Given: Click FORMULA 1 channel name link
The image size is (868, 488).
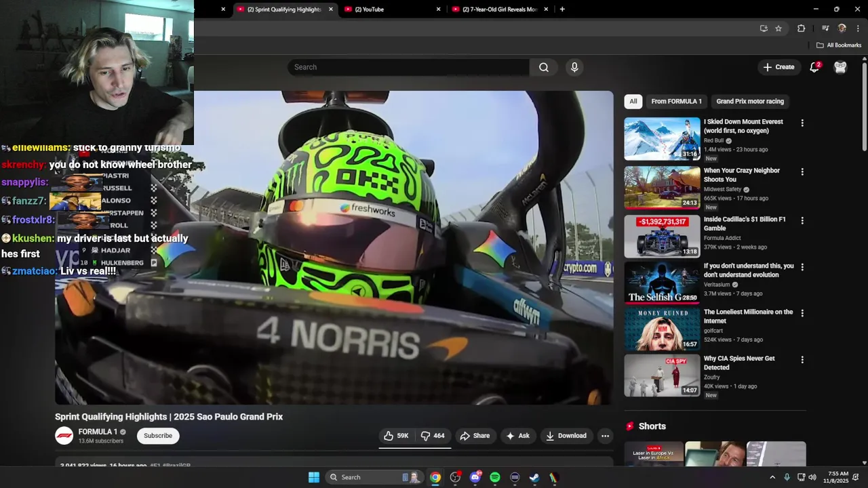Looking at the screenshot, I should (x=98, y=432).
